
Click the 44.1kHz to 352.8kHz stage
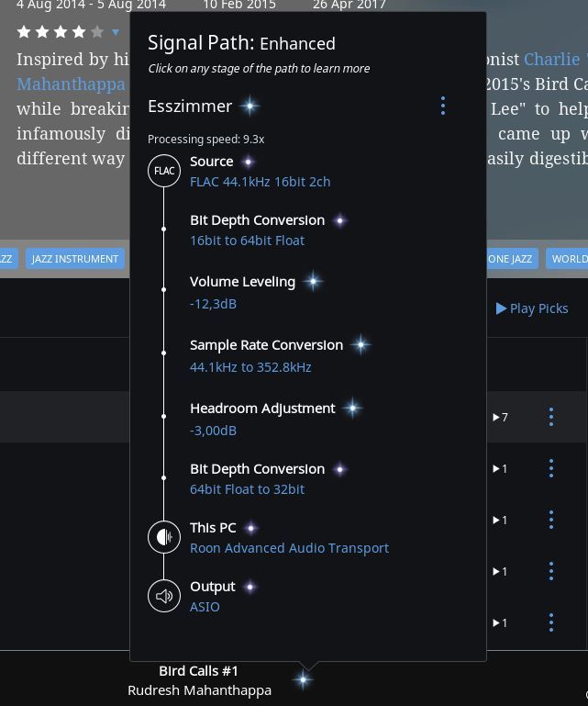(x=250, y=367)
